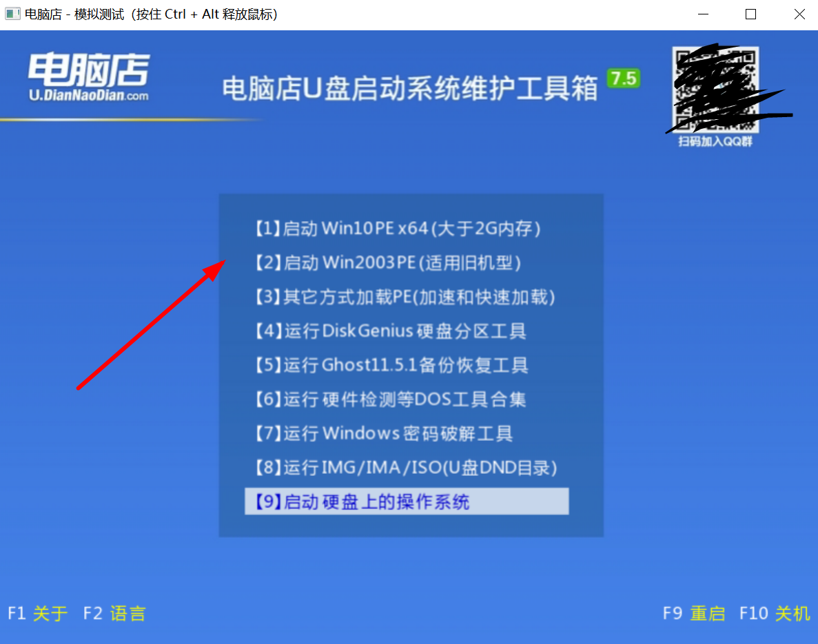The width and height of the screenshot is (818, 644).
Task: Choose option 7 运行 Windows 密码破解工具
Action: [383, 433]
